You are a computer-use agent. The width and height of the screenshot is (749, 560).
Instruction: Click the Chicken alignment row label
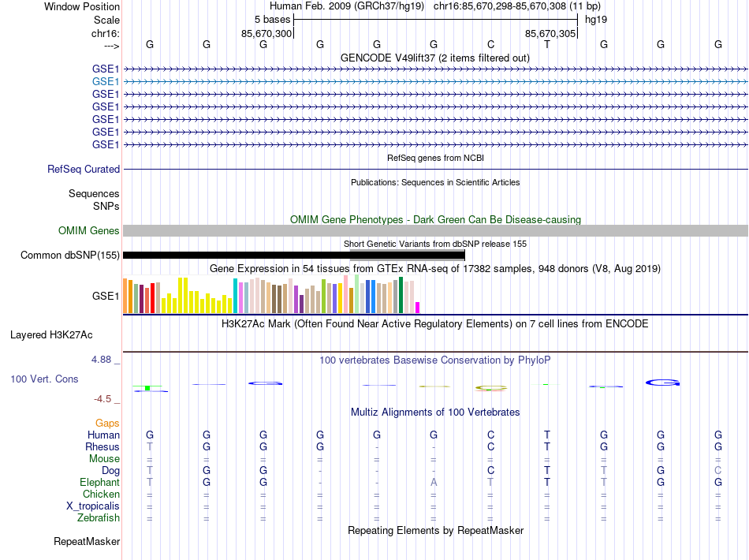tap(101, 494)
